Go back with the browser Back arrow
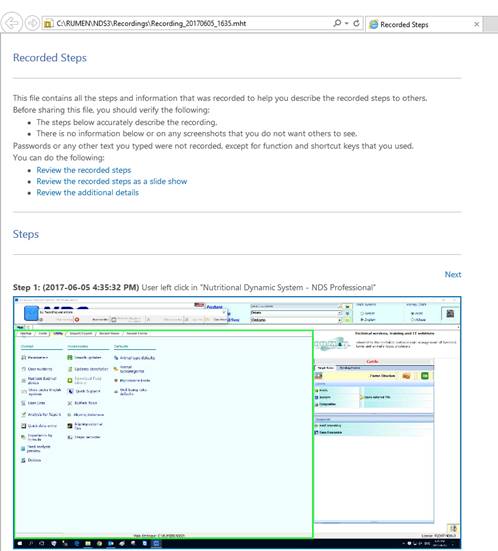The image size is (498, 551). (12, 24)
